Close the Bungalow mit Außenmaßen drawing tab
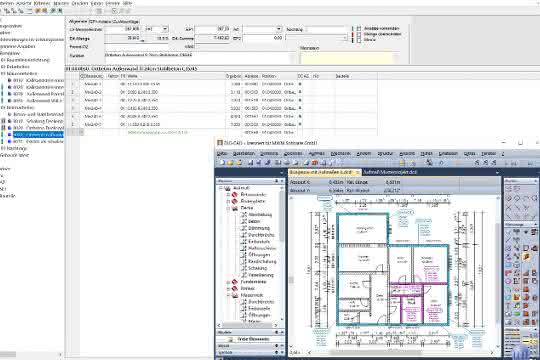 tap(358, 172)
